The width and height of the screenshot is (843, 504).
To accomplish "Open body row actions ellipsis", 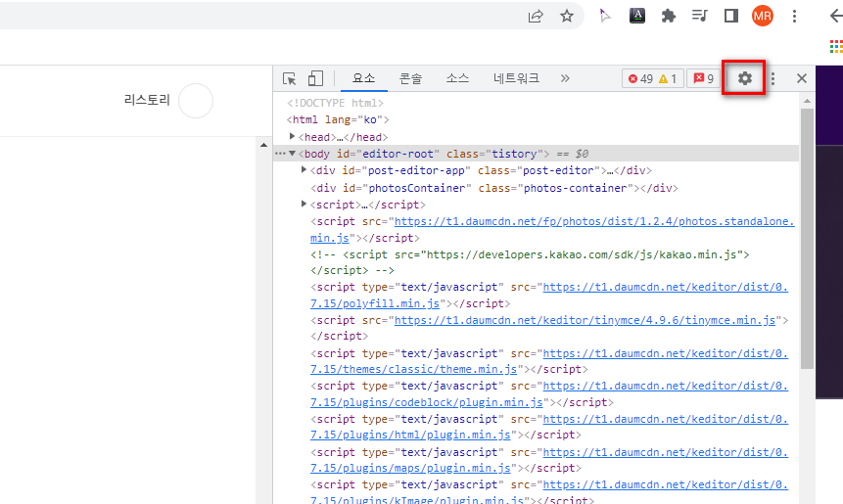I will point(280,154).
